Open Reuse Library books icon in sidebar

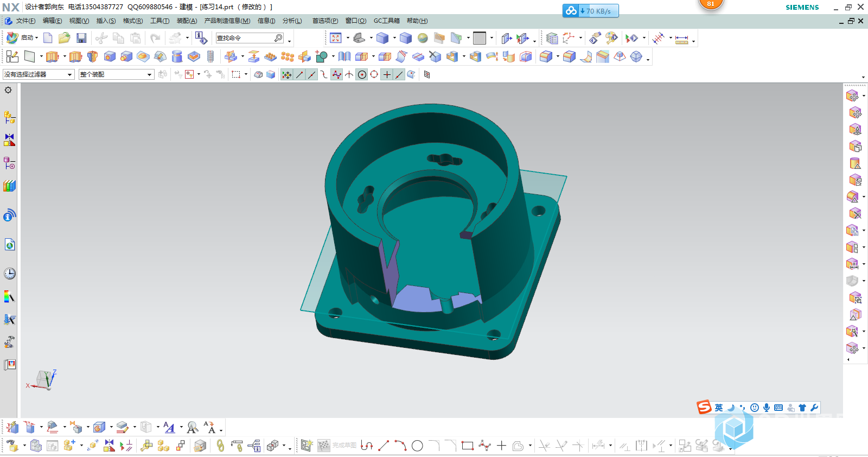click(10, 186)
